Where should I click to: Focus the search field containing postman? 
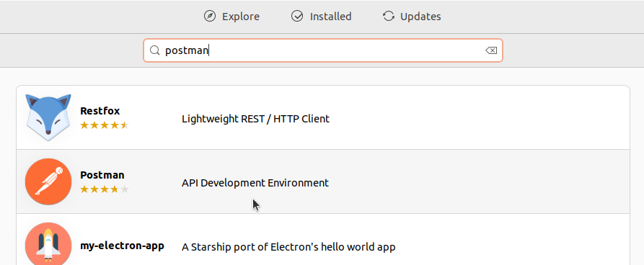323,50
